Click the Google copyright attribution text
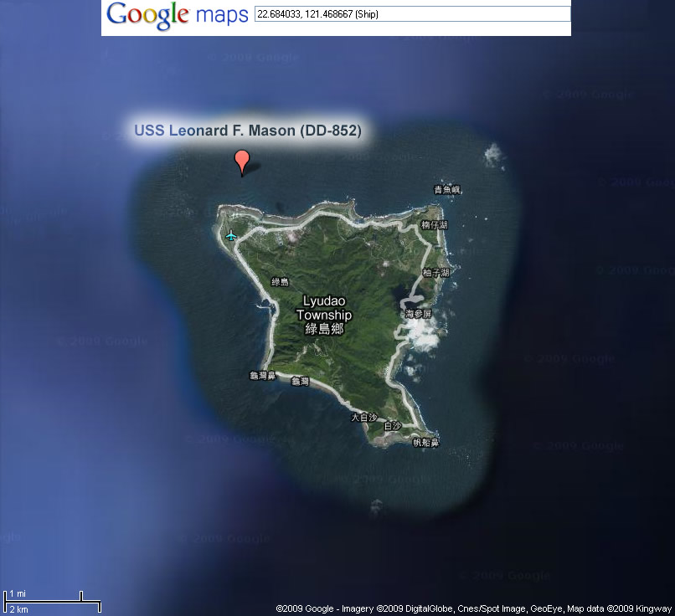 point(473,608)
